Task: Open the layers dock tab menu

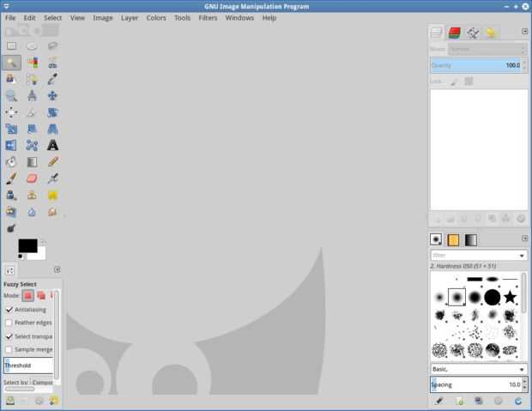Action: (524, 31)
